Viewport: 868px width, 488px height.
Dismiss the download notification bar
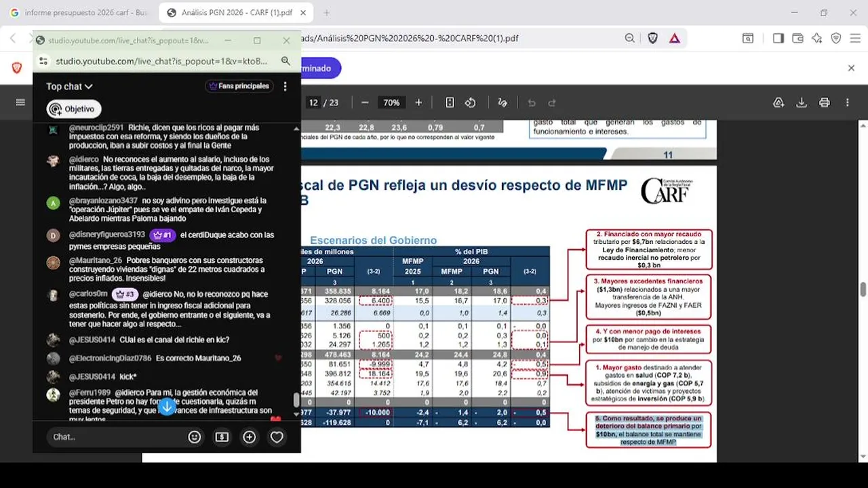pos(852,68)
